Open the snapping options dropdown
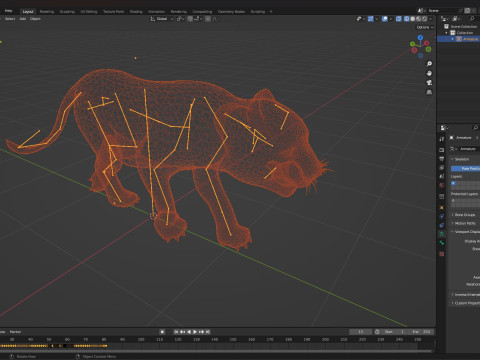The width and height of the screenshot is (480, 360). coord(197,19)
